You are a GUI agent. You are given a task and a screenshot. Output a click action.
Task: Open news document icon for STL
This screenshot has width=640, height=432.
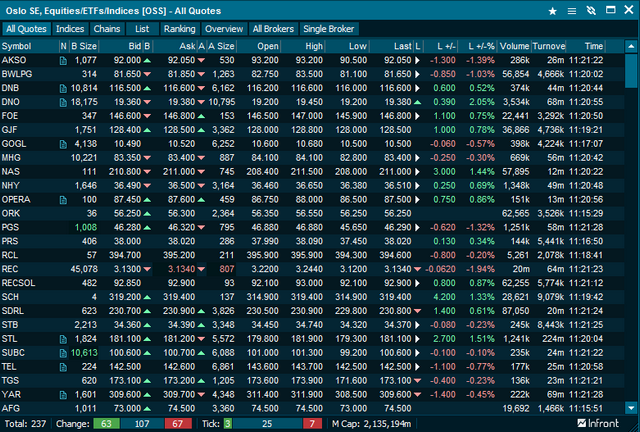63,339
